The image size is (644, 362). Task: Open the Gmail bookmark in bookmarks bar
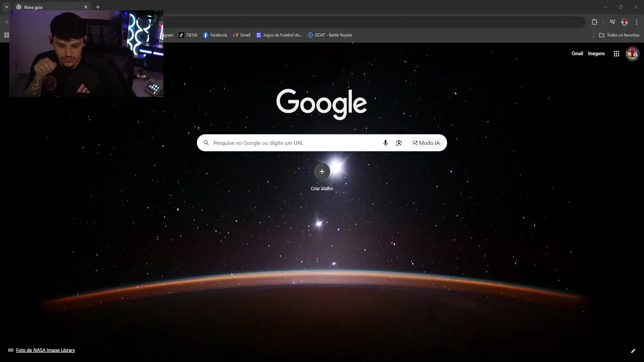tap(242, 35)
